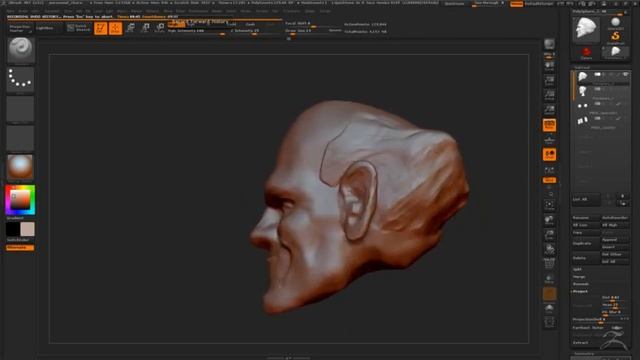The image size is (640, 360).
Task: Toggle the orange Alternate button
Action: tap(20, 247)
